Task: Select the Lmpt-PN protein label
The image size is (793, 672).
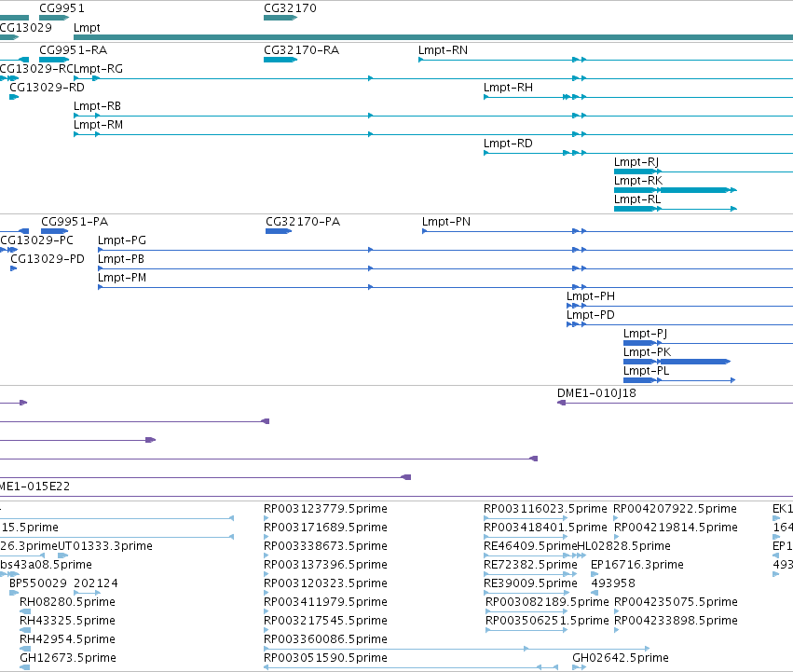Action: click(x=446, y=222)
